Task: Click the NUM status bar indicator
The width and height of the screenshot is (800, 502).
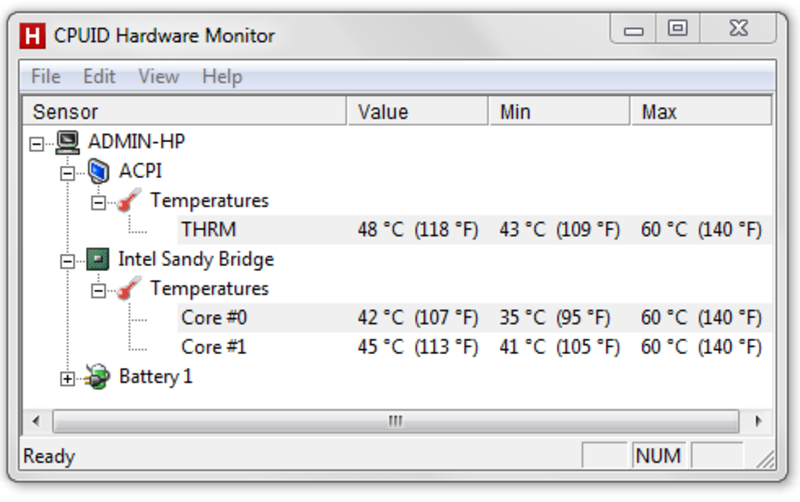Action: [658, 456]
